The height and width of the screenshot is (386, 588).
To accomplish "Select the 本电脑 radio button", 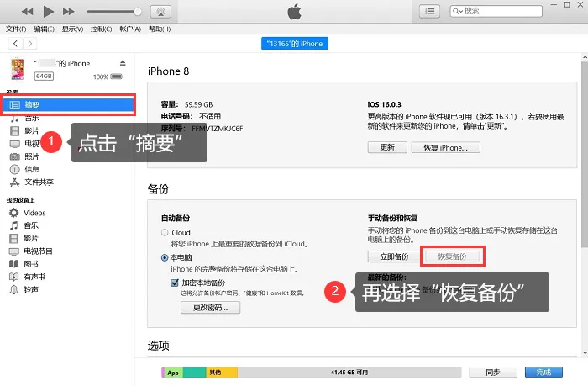I will [x=165, y=257].
